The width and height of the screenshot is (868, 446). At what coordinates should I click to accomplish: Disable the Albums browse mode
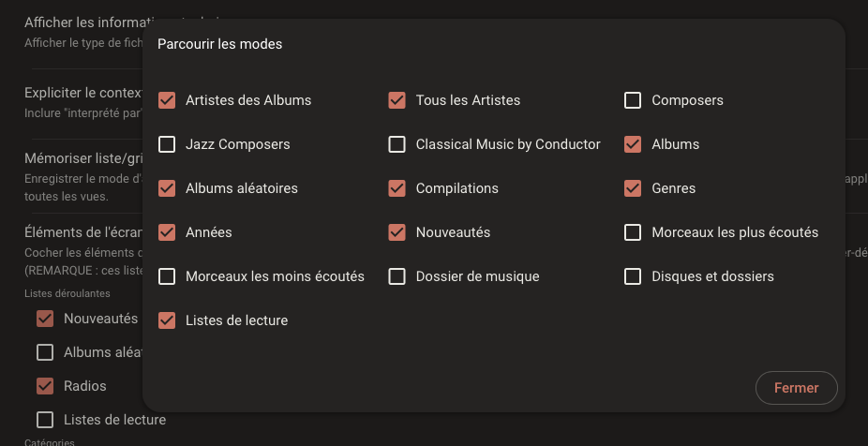pyautogui.click(x=633, y=144)
